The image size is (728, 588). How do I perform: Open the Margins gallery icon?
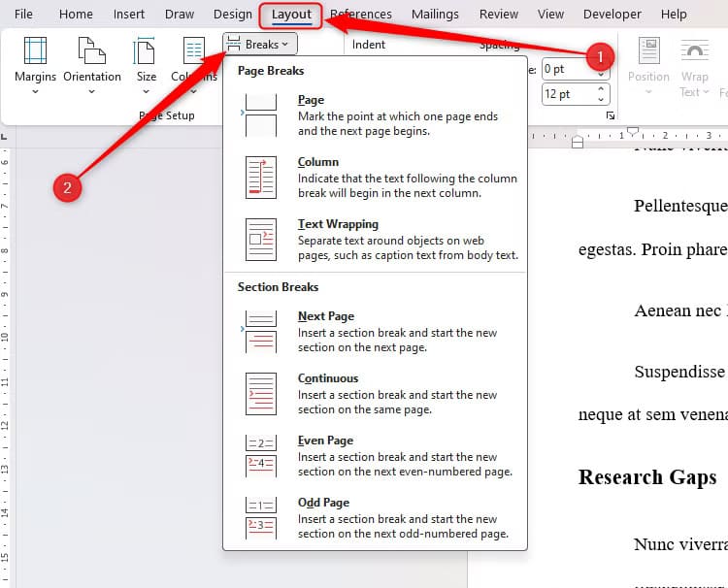point(35,53)
